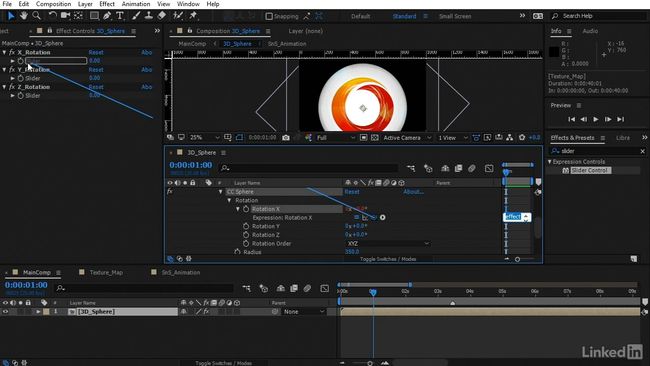
Task: Toggle stopwatch for Rotation Y property
Action: click(246, 226)
